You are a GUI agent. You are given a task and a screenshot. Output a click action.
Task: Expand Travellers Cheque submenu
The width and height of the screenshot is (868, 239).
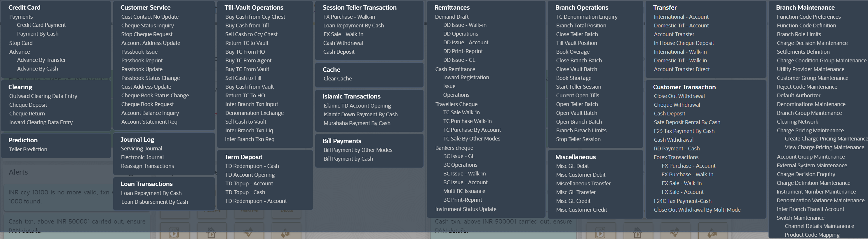coord(456,104)
